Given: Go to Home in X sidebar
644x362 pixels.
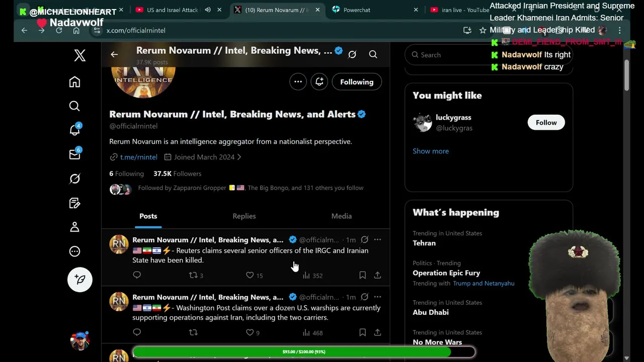Looking at the screenshot, I should (x=74, y=82).
